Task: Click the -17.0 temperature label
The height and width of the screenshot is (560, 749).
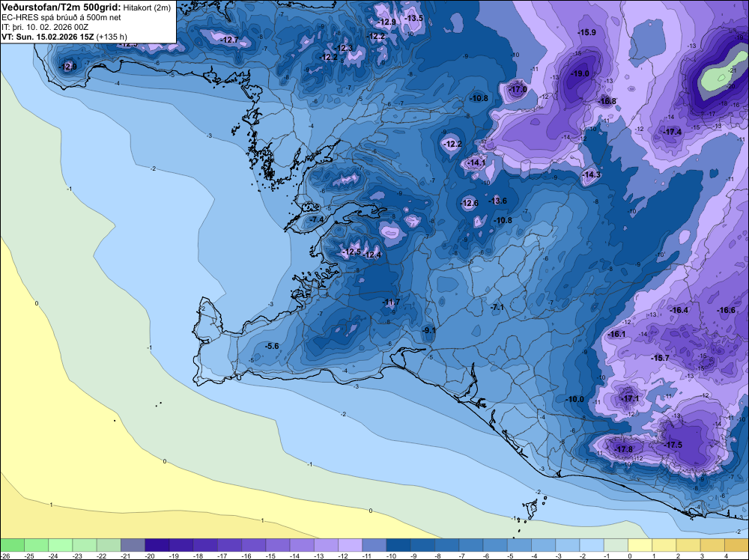Action: [518, 89]
